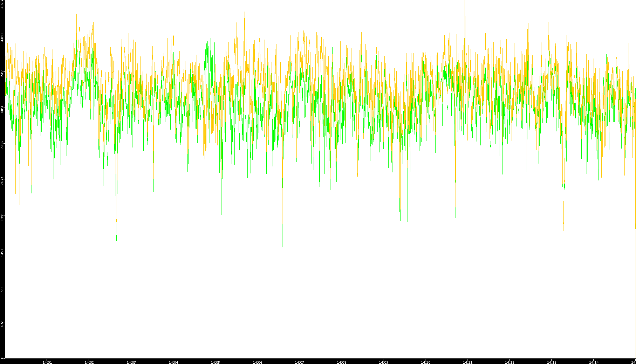
Task: Click the 3982 vertical axis label
Action: 2,74
